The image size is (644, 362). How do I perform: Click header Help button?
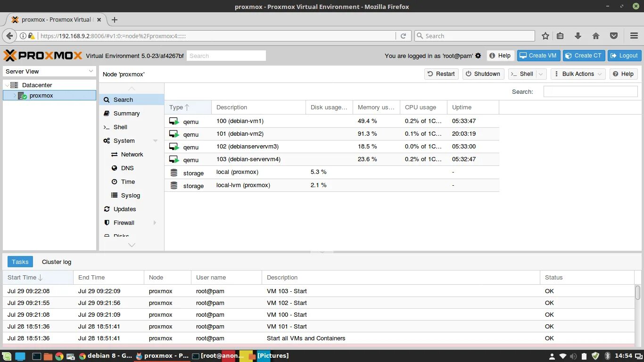(500, 56)
